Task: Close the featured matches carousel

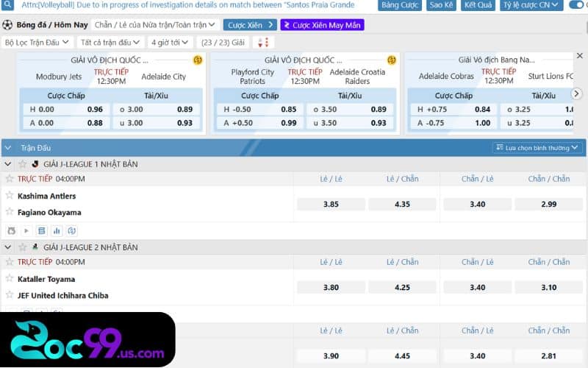Action: 580,56
